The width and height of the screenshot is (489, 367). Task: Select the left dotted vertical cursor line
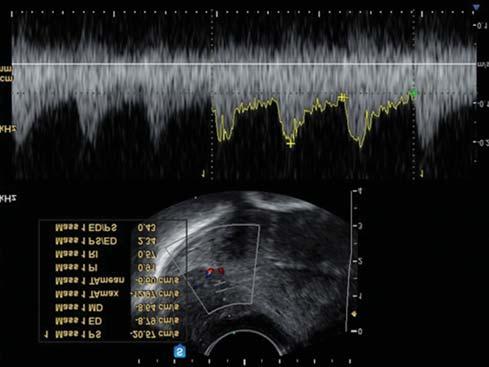click(212, 95)
